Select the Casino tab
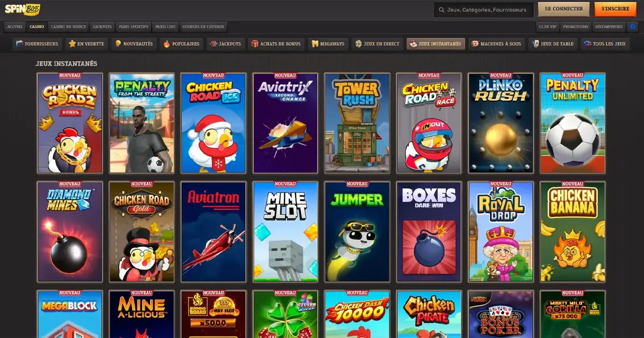644x338 pixels. click(x=37, y=27)
